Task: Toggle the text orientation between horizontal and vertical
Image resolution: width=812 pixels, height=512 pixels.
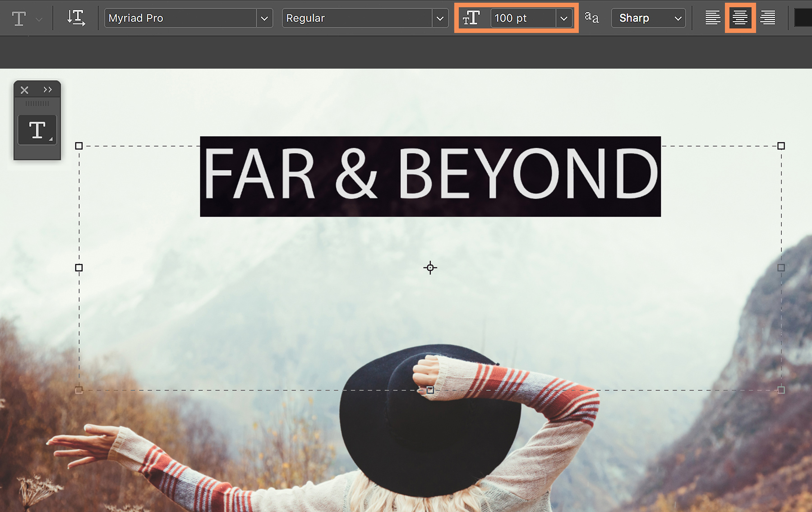Action: (76, 18)
